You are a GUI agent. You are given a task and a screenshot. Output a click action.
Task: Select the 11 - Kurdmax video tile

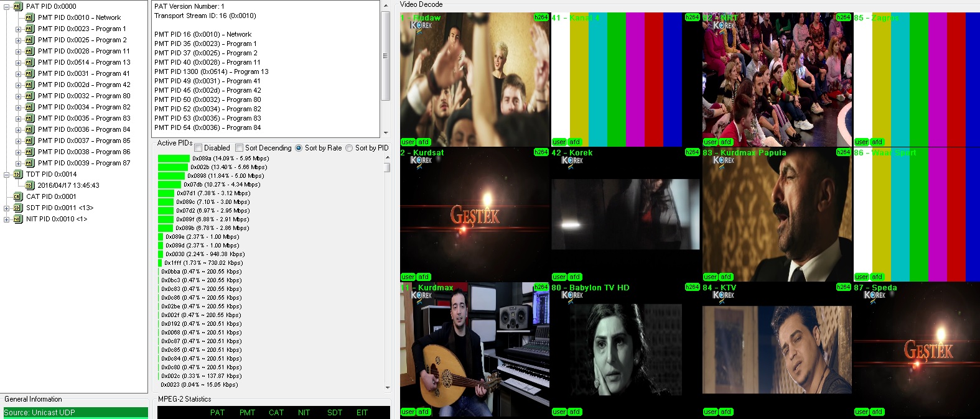coord(475,349)
